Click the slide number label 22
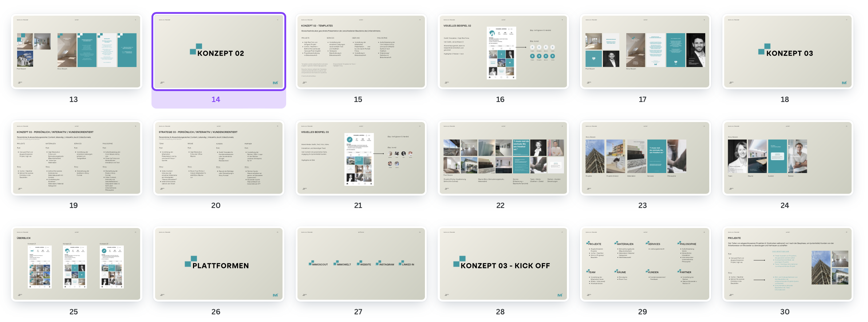 (x=500, y=205)
